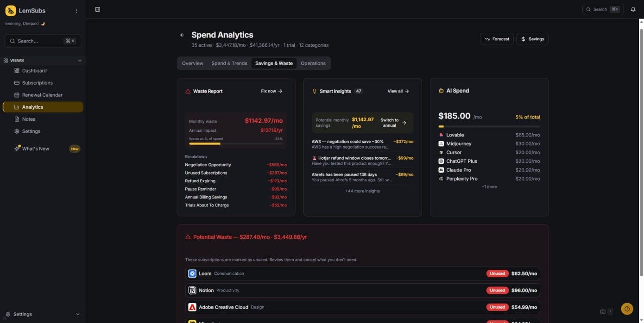Switch to the Spend & Trends tab
This screenshot has height=323, width=644.
pos(229,63)
